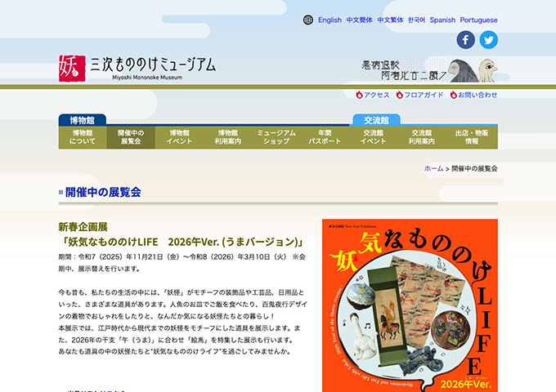Select the 博物館 blue tab
The height and width of the screenshot is (392, 556).
(x=83, y=120)
